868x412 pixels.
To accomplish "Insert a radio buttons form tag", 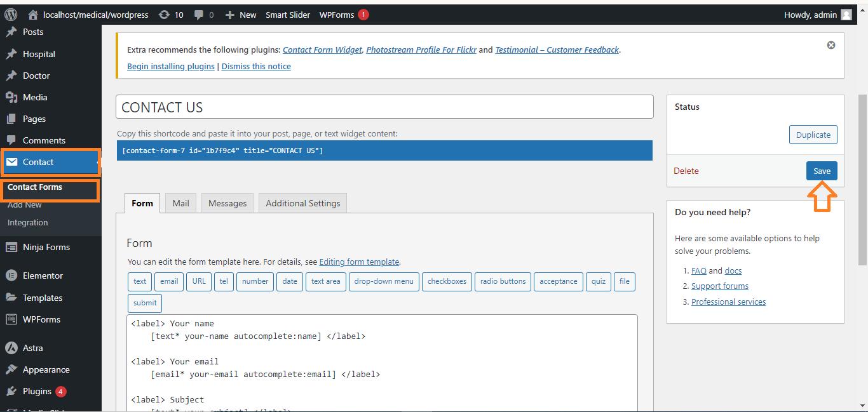I will (x=503, y=281).
